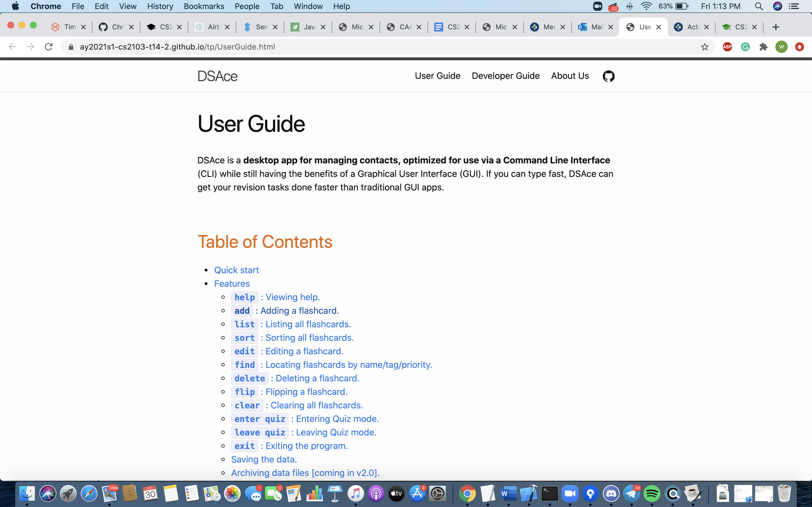Launch Discord from the Dock
The width and height of the screenshot is (812, 507).
tap(611, 493)
